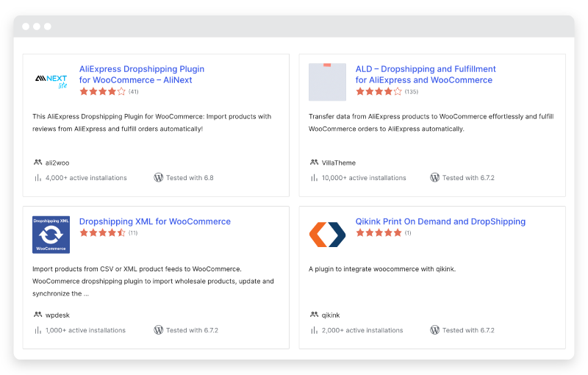Click the Qikink five-star rating
The width and height of the screenshot is (588, 375).
[379, 233]
